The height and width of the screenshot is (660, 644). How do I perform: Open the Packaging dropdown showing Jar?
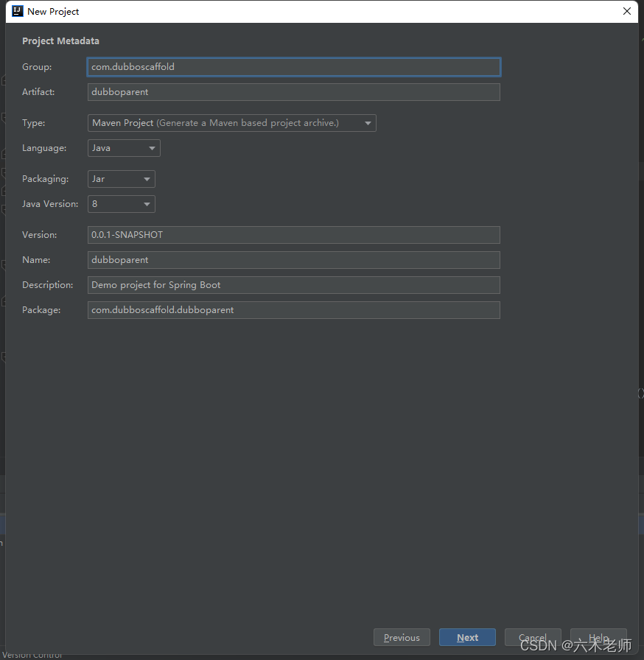point(122,179)
